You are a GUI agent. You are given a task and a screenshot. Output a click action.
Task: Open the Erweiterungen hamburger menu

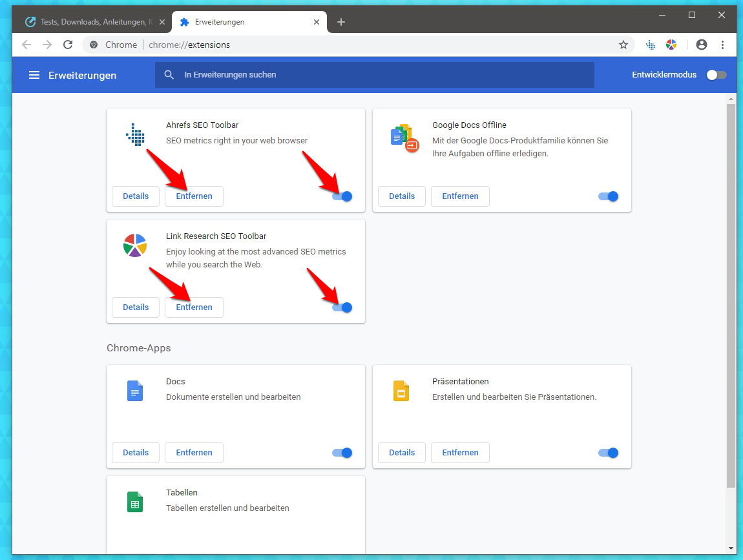(x=34, y=75)
